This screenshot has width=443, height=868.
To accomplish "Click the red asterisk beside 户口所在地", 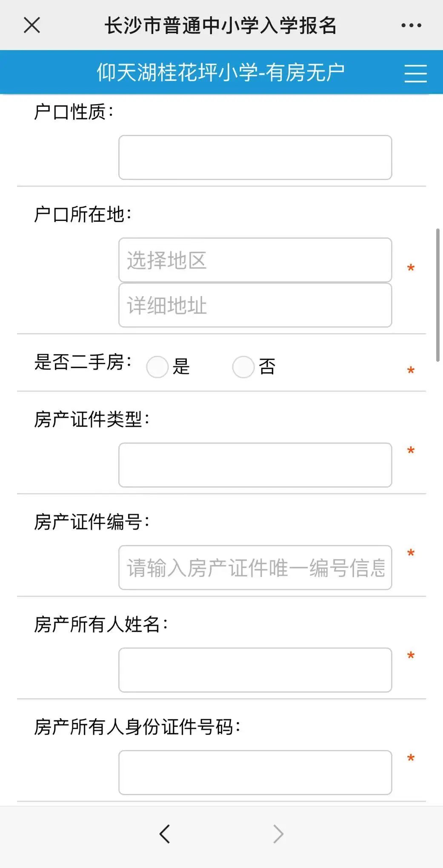I will (411, 268).
